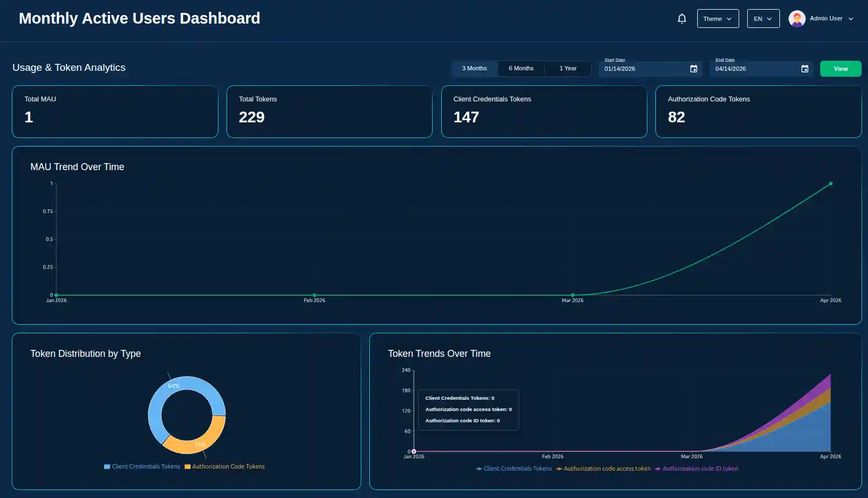Image resolution: width=868 pixels, height=498 pixels.
Task: Click the Start Date input field
Action: coord(644,69)
